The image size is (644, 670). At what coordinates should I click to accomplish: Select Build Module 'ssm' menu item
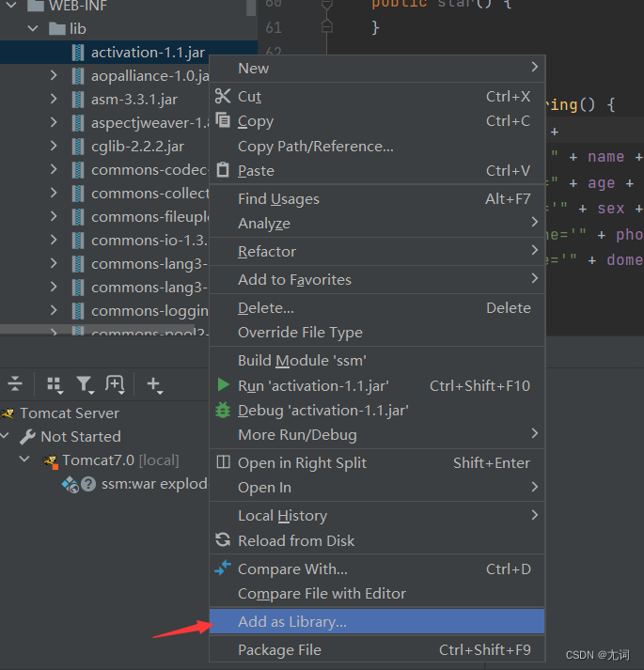(x=377, y=360)
